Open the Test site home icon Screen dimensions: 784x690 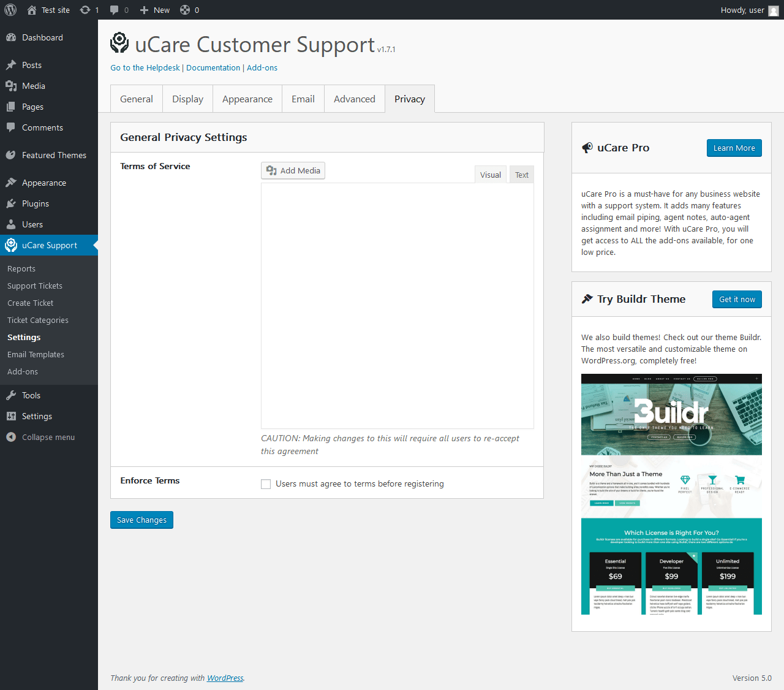click(x=32, y=10)
